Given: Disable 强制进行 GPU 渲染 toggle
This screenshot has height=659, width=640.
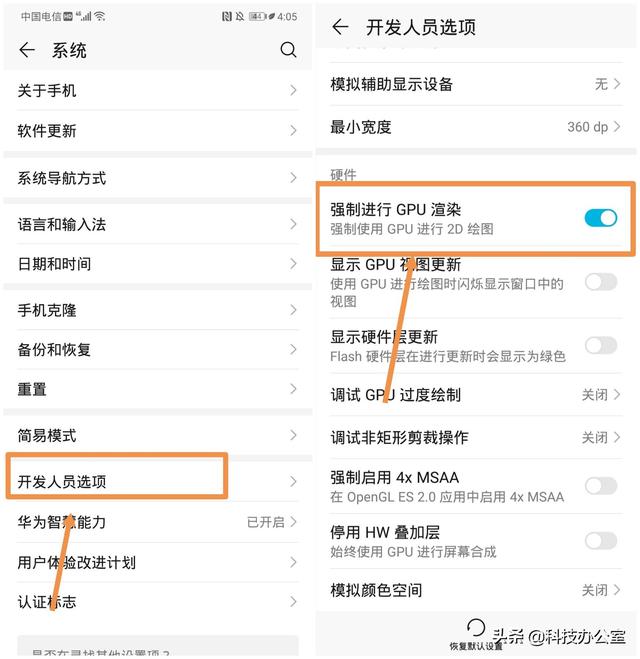Looking at the screenshot, I should 600,218.
